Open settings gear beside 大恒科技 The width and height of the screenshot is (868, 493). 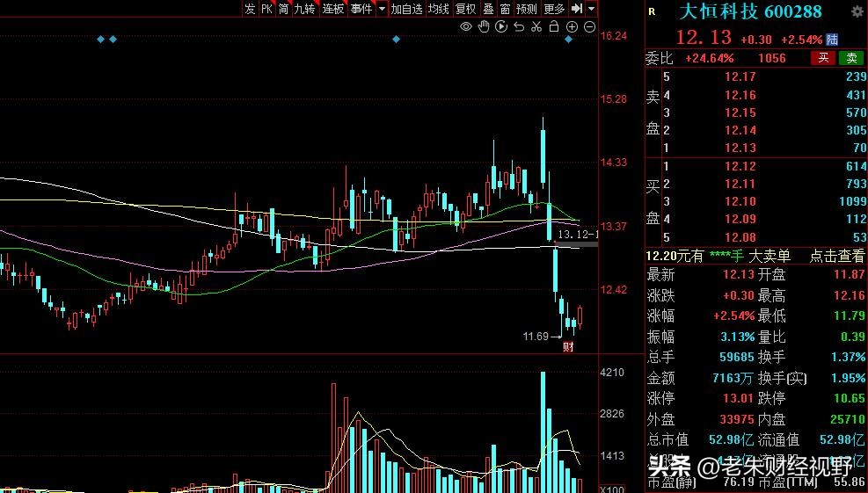pyautogui.click(x=857, y=11)
